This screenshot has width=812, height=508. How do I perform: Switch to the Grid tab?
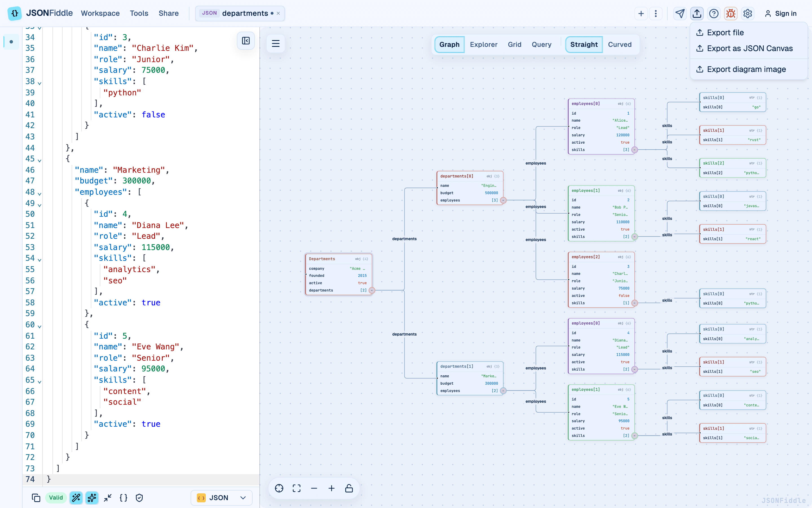(x=514, y=44)
